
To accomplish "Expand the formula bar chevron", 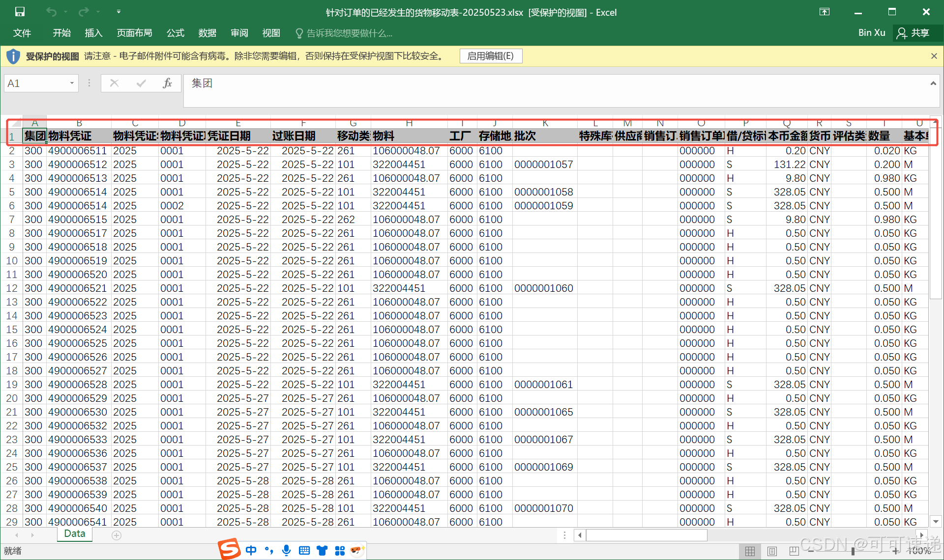I will [x=933, y=84].
